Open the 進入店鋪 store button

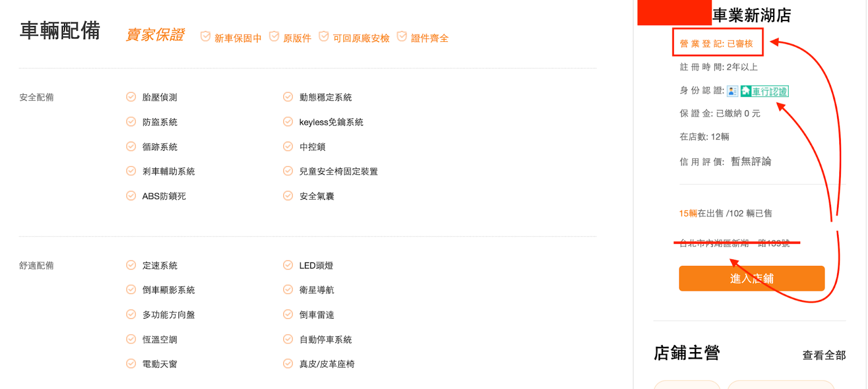tap(752, 278)
